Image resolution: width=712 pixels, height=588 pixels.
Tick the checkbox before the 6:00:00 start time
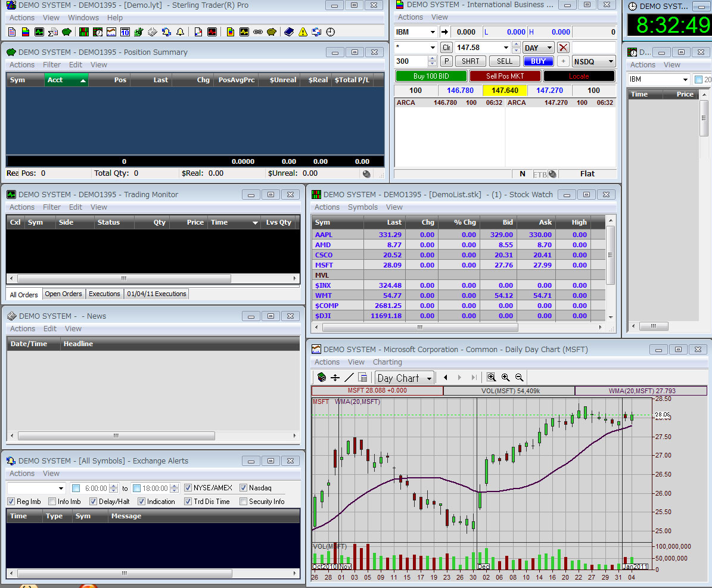coord(76,488)
